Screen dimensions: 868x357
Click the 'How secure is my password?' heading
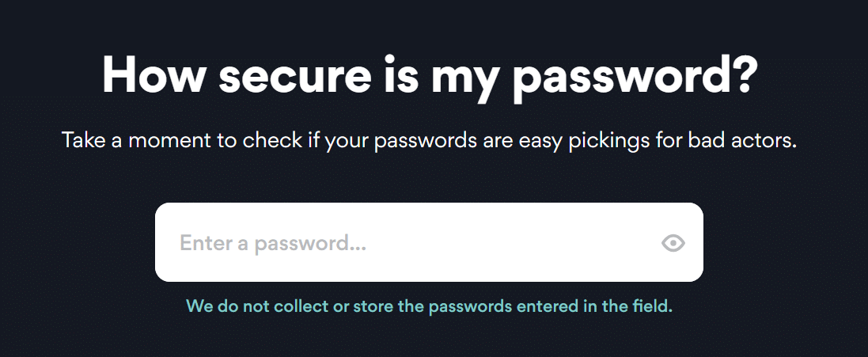(430, 77)
